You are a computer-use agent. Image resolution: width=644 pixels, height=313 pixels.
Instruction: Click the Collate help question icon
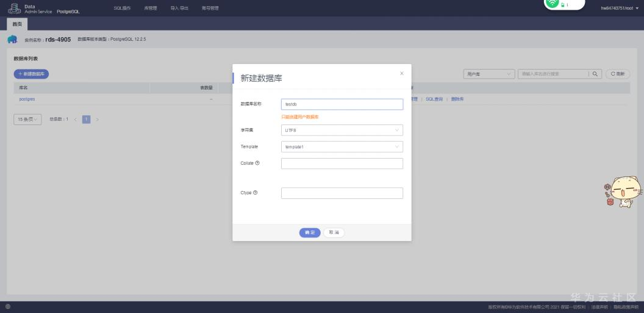(x=257, y=163)
